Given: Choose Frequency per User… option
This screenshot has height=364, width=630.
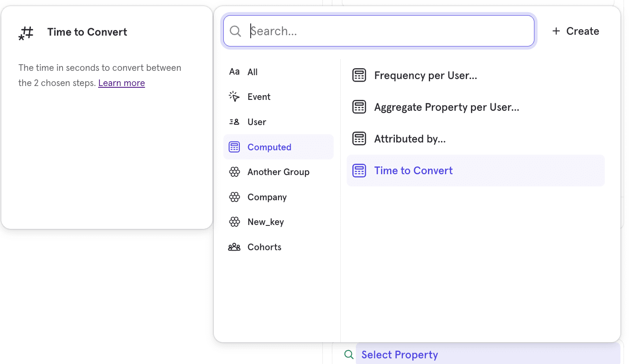Looking at the screenshot, I should (425, 76).
